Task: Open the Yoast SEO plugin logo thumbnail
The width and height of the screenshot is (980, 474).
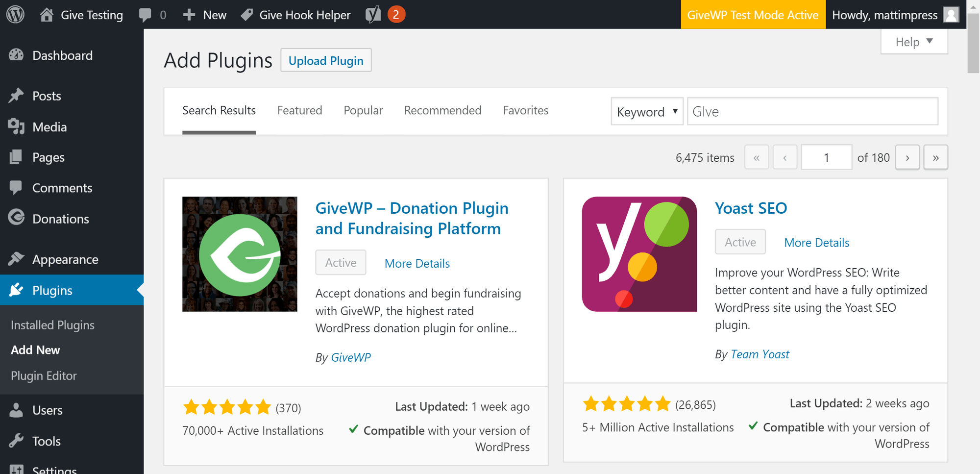Action: (x=639, y=254)
